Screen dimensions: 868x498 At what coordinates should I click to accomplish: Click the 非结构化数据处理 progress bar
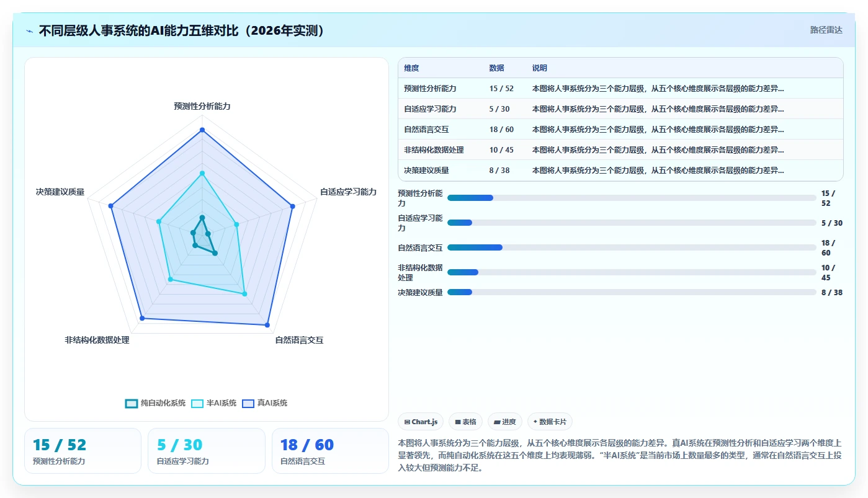632,272
